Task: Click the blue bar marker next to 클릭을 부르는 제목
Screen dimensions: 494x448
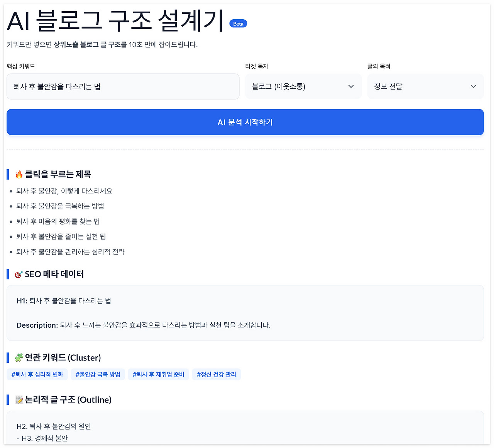Action: tap(8, 174)
